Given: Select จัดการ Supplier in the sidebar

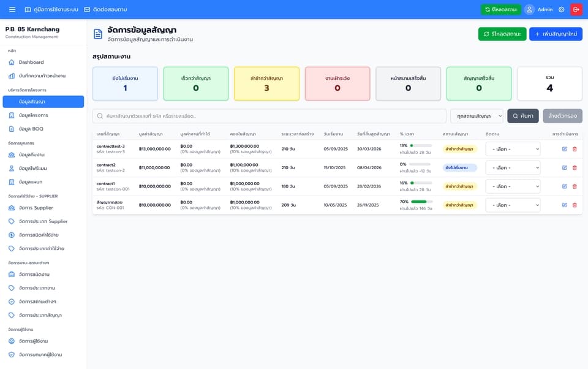Looking at the screenshot, I should click(43, 208).
